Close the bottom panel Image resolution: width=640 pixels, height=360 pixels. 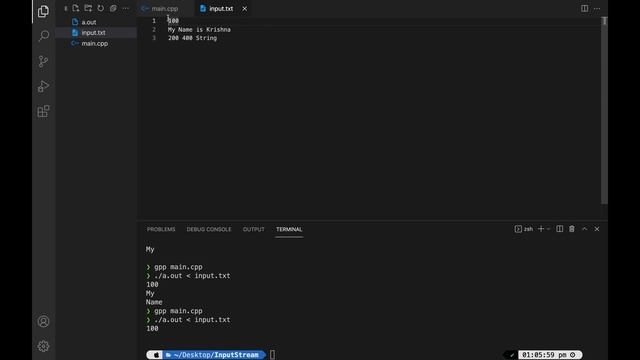[597, 229]
